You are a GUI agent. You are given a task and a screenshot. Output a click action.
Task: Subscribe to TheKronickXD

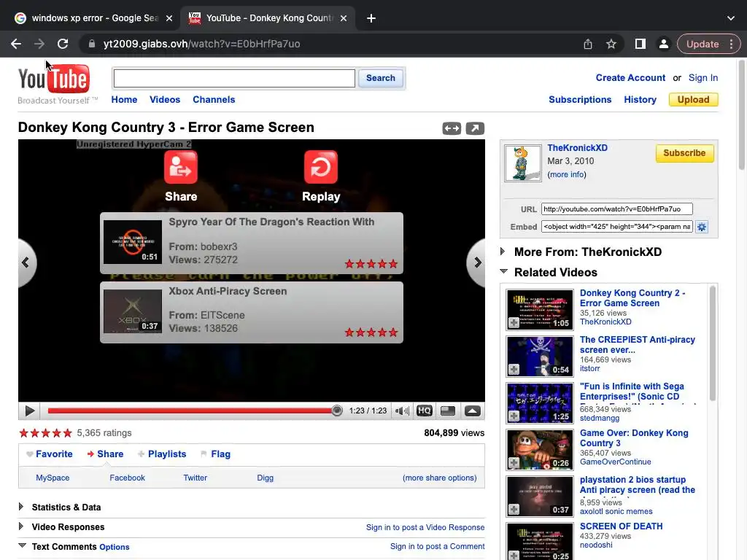tap(684, 153)
